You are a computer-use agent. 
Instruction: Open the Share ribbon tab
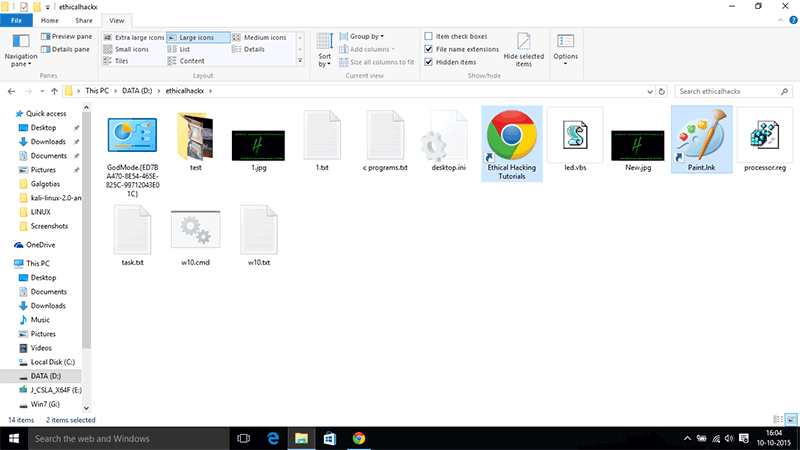(83, 20)
